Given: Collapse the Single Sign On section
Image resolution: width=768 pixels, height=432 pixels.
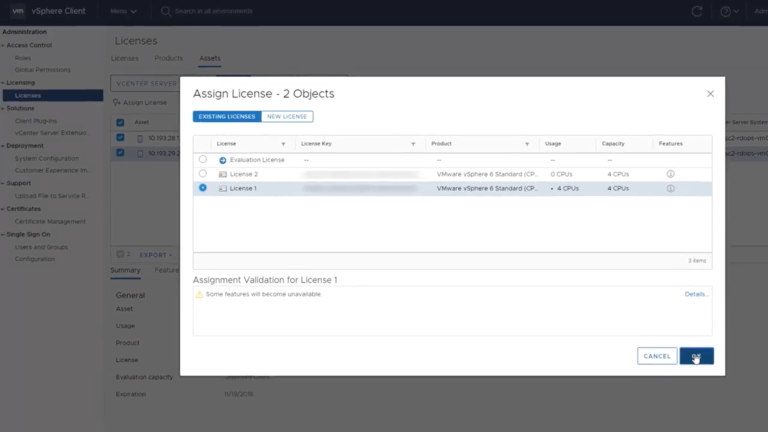Looking at the screenshot, I should pos(3,235).
